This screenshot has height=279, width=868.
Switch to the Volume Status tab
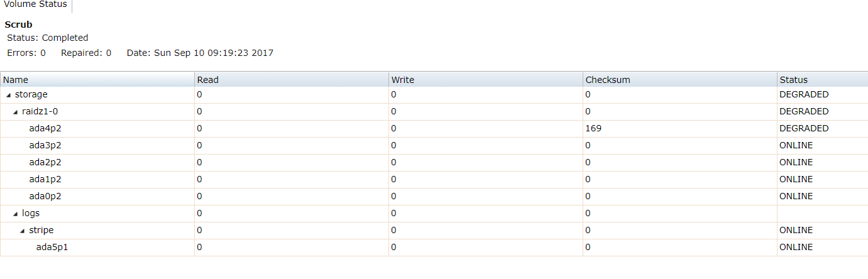point(35,5)
